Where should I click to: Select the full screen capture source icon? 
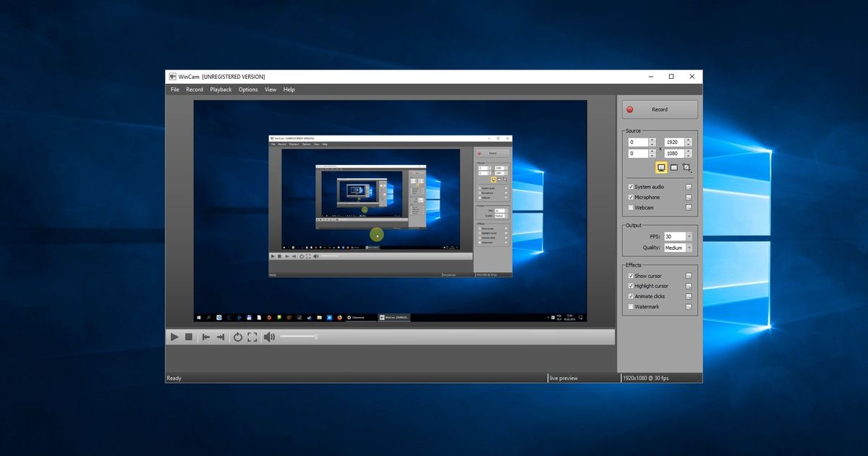(660, 167)
